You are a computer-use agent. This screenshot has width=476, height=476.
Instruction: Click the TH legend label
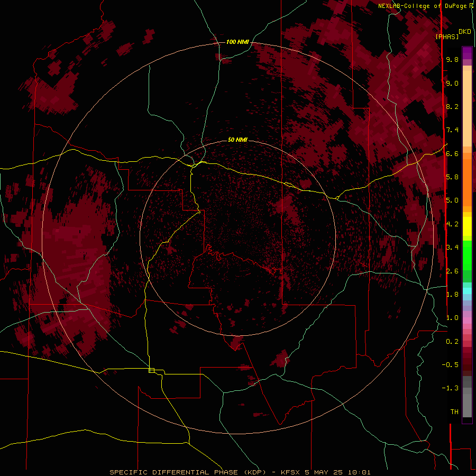[x=454, y=412]
